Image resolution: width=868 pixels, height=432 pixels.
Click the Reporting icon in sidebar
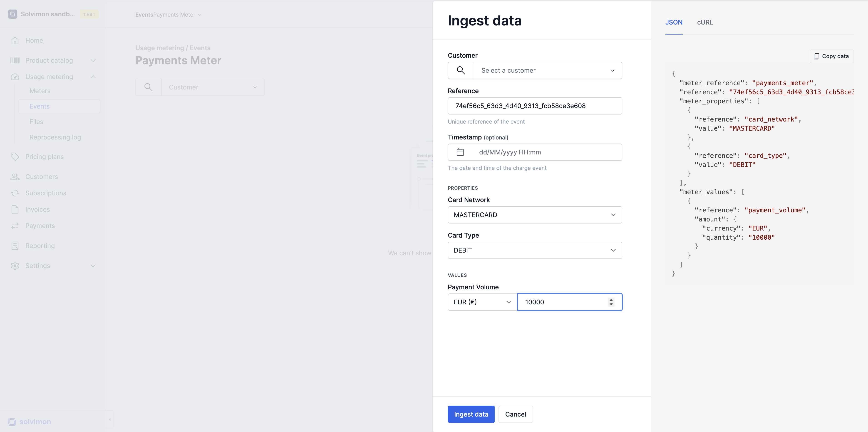click(x=15, y=246)
